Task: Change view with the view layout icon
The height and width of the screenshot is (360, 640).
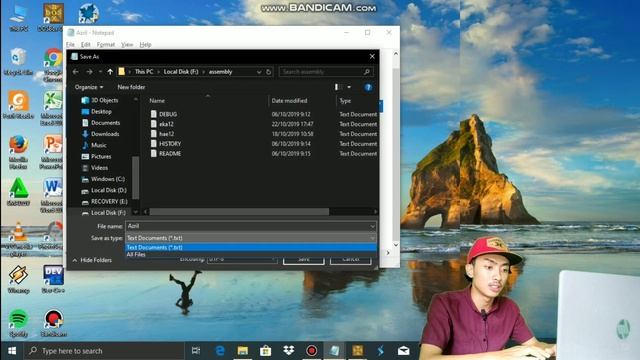Action: [338, 87]
